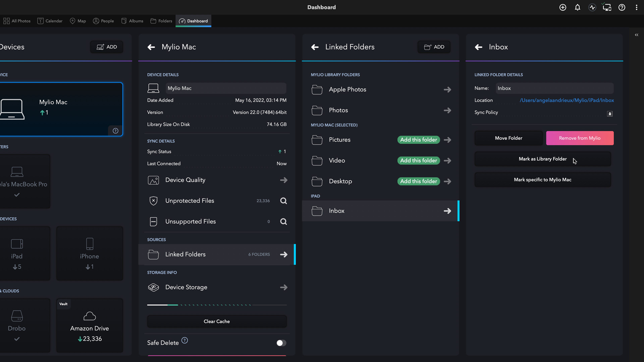Switch to Albums tab

pyautogui.click(x=132, y=21)
